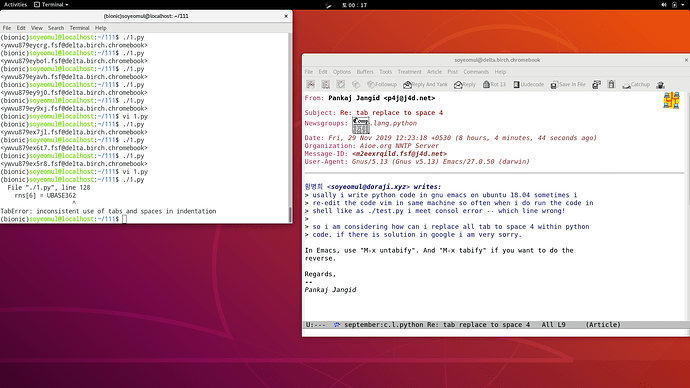690x388 pixels.
Task: Click Save In File toolbar button
Action: pos(568,84)
